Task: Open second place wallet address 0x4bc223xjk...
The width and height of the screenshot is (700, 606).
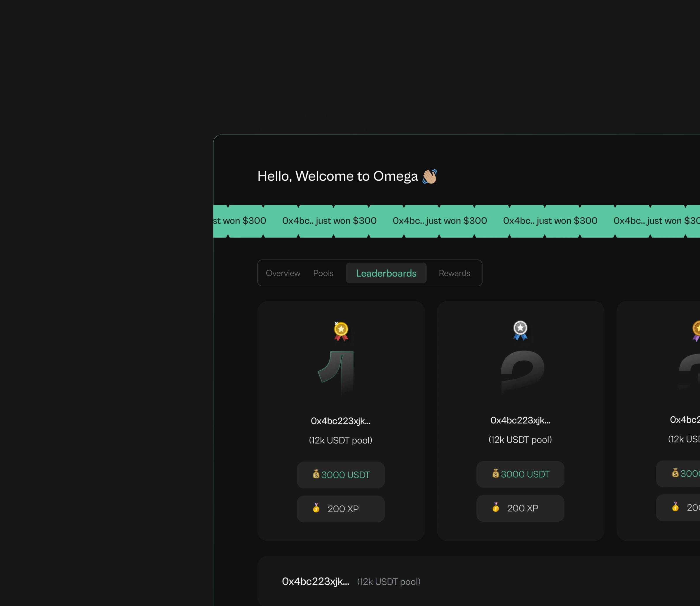Action: pyautogui.click(x=520, y=420)
